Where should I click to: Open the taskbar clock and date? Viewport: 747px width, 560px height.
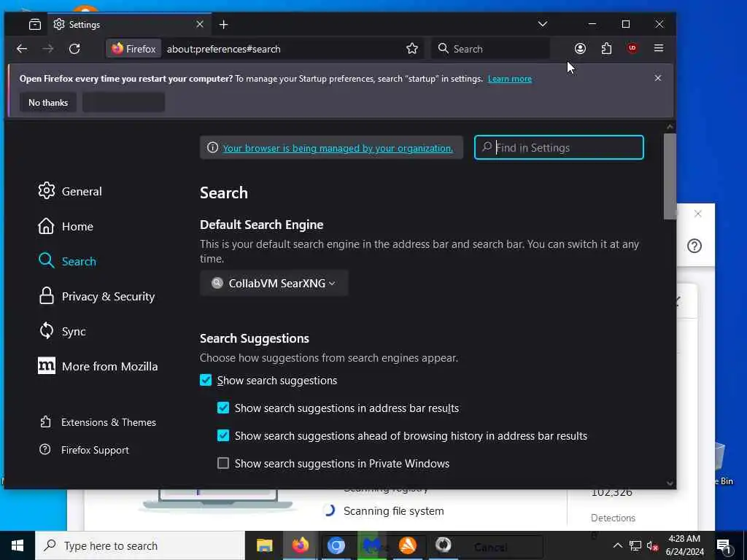point(684,545)
